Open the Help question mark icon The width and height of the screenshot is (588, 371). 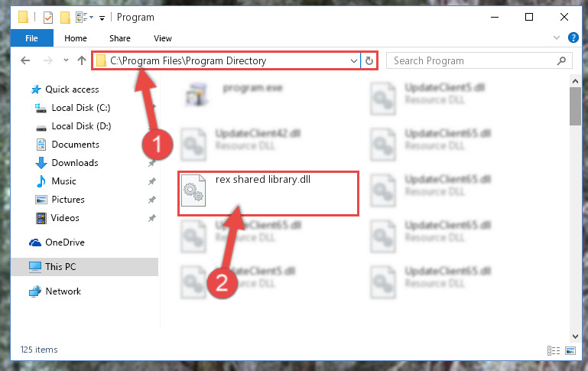pos(573,37)
